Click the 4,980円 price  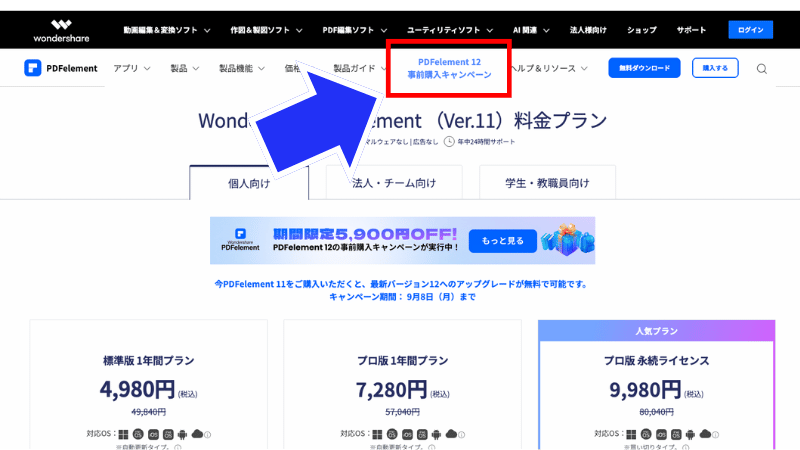tap(137, 389)
